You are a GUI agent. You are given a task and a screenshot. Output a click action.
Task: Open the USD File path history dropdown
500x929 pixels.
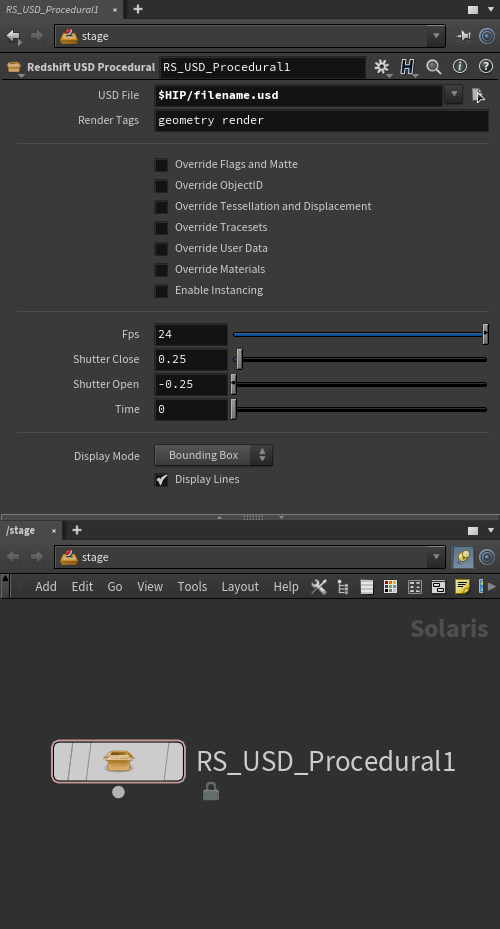coord(454,94)
